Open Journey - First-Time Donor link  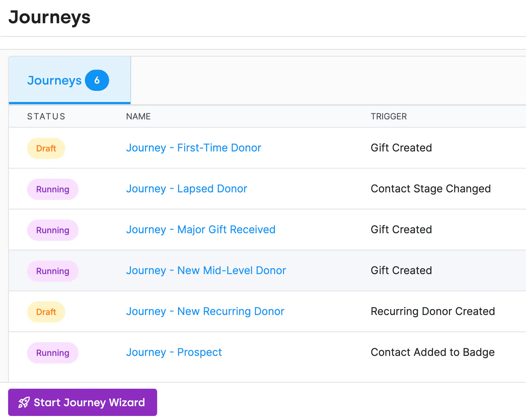pos(194,148)
